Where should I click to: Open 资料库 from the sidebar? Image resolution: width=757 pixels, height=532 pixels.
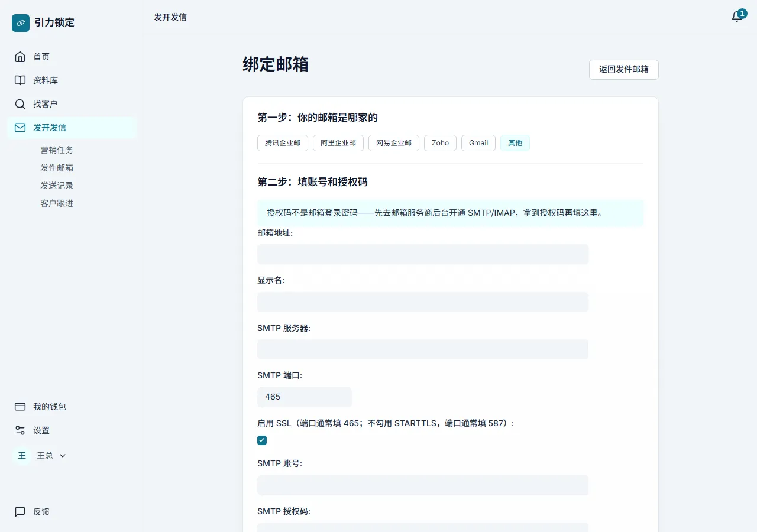click(72, 80)
